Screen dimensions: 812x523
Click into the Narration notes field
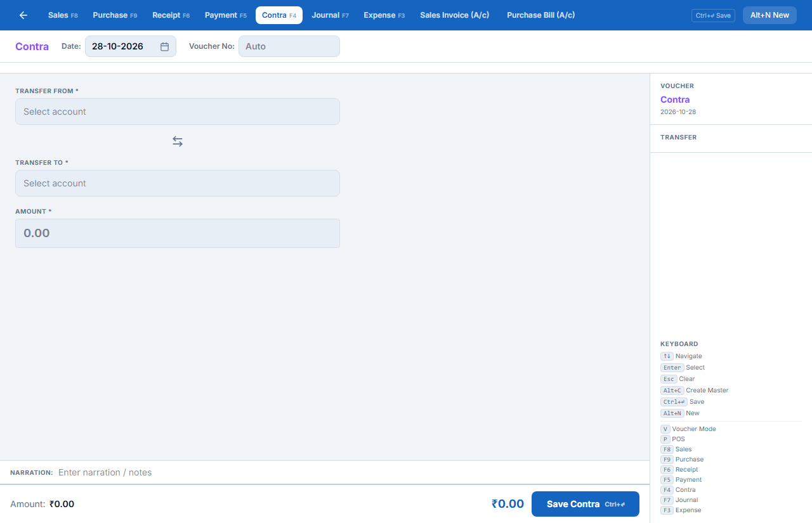[349, 472]
